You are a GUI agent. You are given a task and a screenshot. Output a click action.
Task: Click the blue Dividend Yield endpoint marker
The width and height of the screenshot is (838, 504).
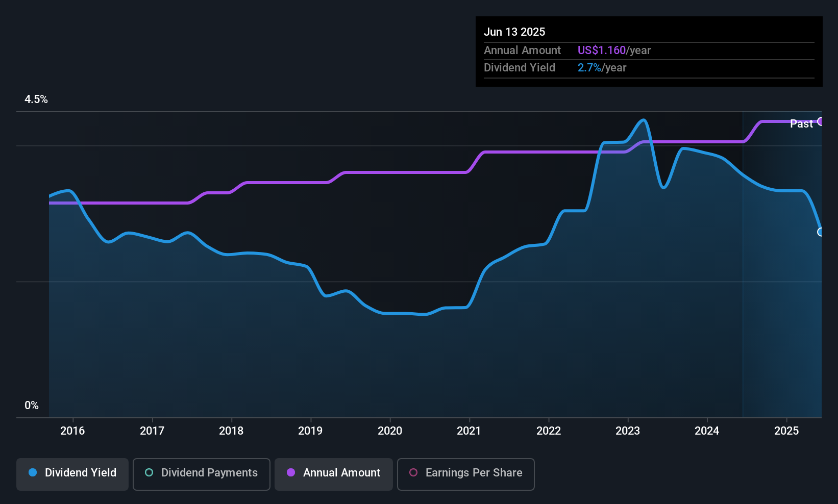[x=821, y=232]
